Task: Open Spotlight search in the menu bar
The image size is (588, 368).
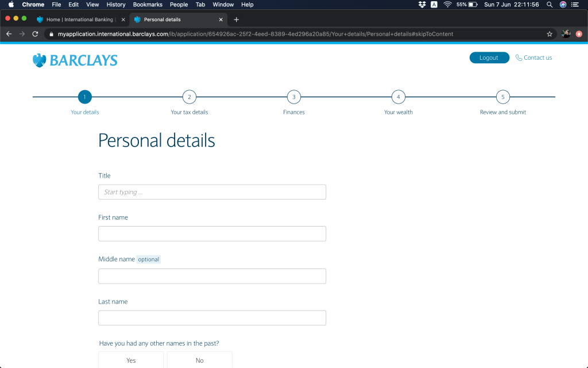Action: tap(550, 5)
